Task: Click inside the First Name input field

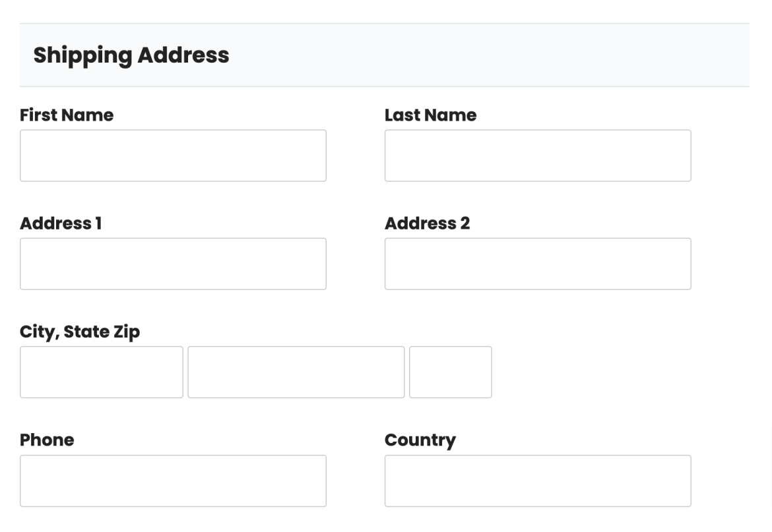Action: [172, 155]
